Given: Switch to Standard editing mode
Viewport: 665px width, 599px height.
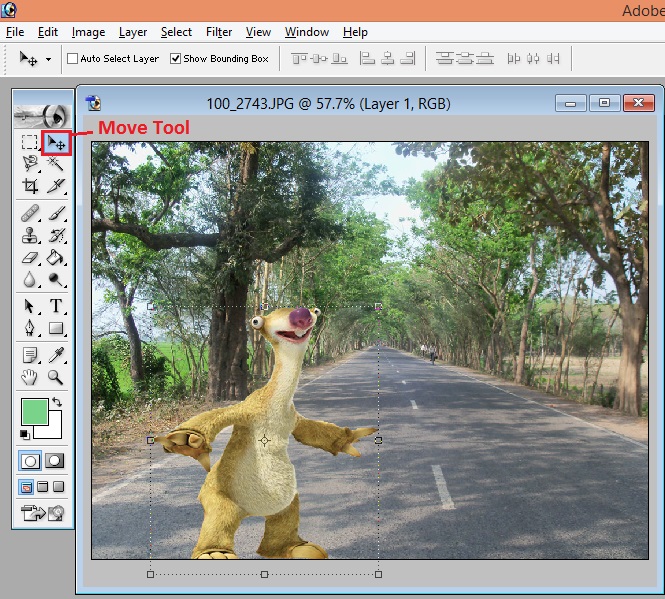Looking at the screenshot, I should [x=30, y=461].
